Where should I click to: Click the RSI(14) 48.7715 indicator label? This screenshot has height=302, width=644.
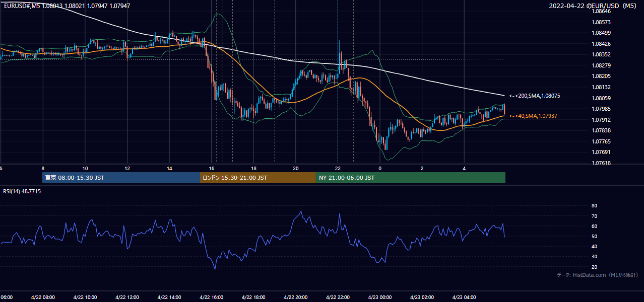click(22, 191)
